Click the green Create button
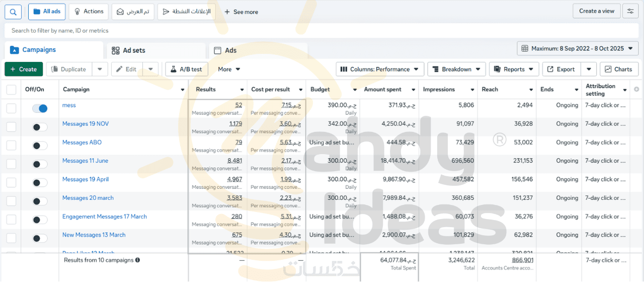This screenshot has height=282, width=644. [x=24, y=69]
